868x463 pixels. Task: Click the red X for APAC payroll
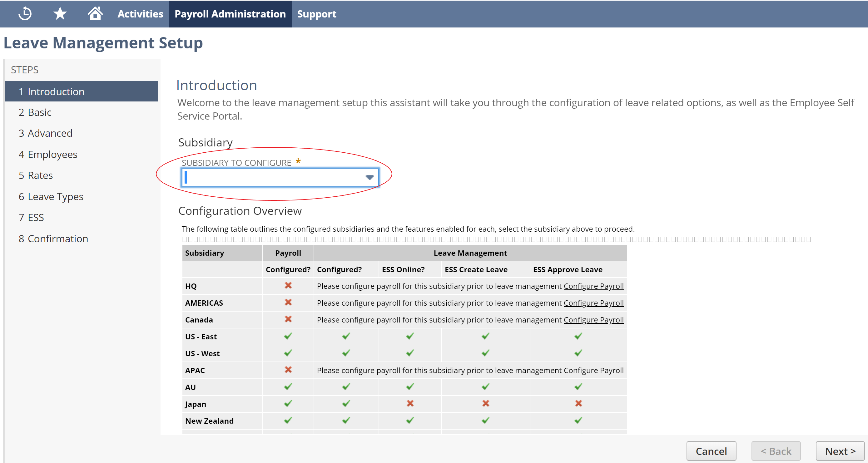pyautogui.click(x=288, y=370)
